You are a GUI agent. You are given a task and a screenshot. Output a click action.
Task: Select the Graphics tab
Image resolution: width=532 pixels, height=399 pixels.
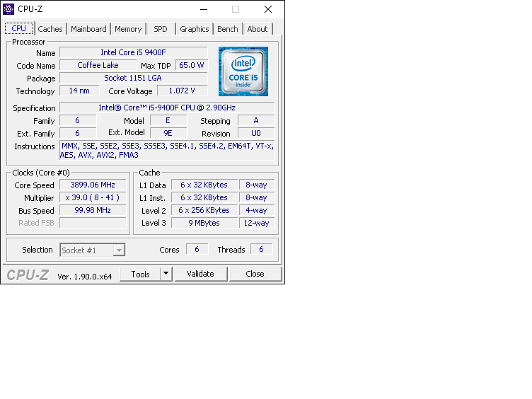[x=195, y=29]
